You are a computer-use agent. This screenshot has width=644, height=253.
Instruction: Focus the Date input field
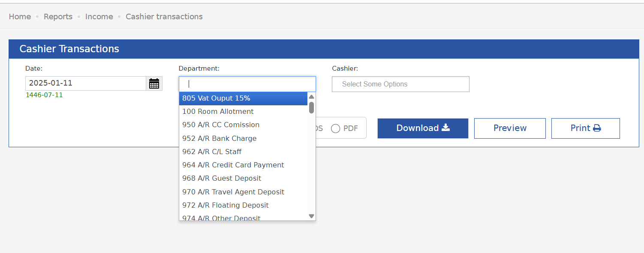point(86,83)
